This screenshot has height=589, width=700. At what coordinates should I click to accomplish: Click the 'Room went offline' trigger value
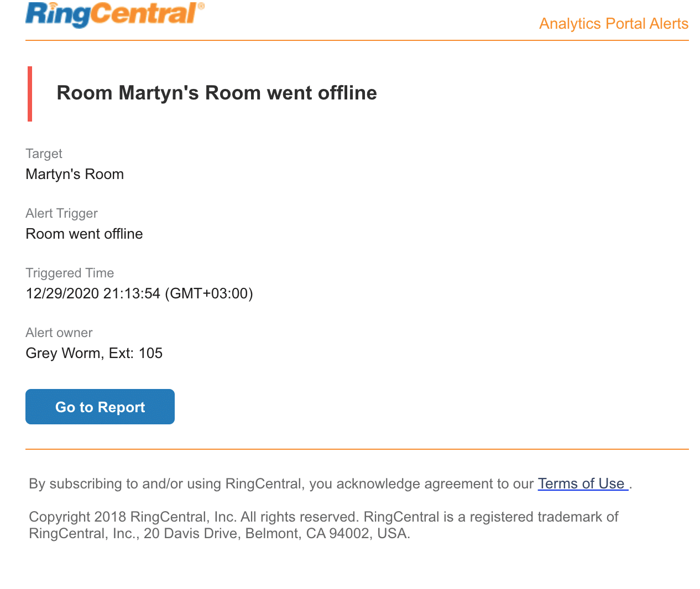pos(84,234)
